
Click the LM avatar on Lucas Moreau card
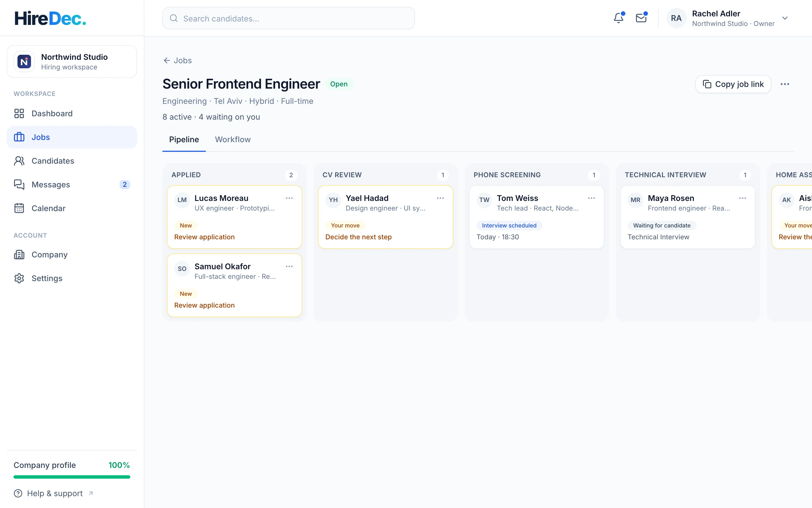point(182,200)
